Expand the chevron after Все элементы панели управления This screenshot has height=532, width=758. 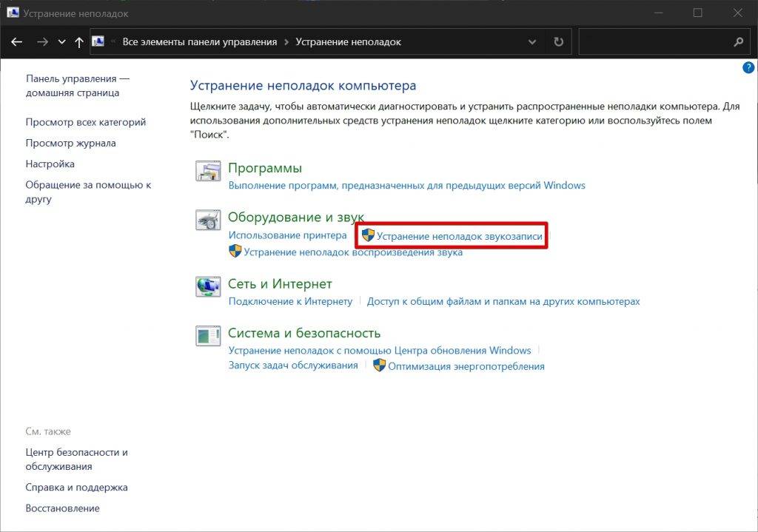pos(286,42)
